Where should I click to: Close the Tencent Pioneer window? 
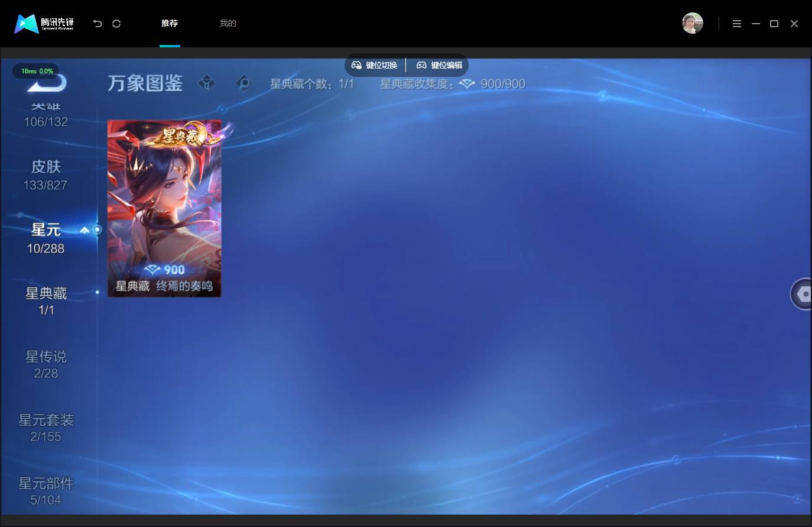click(794, 24)
